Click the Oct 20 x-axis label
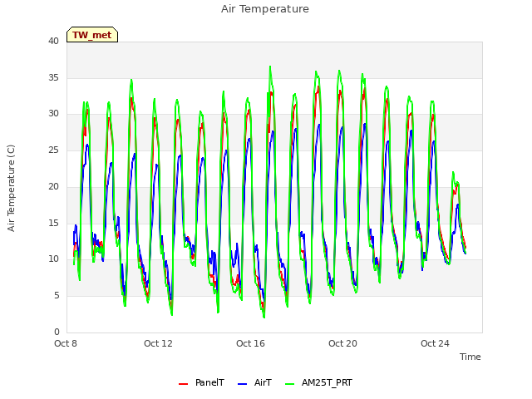Screen dimensions: 532x399 point(342,343)
